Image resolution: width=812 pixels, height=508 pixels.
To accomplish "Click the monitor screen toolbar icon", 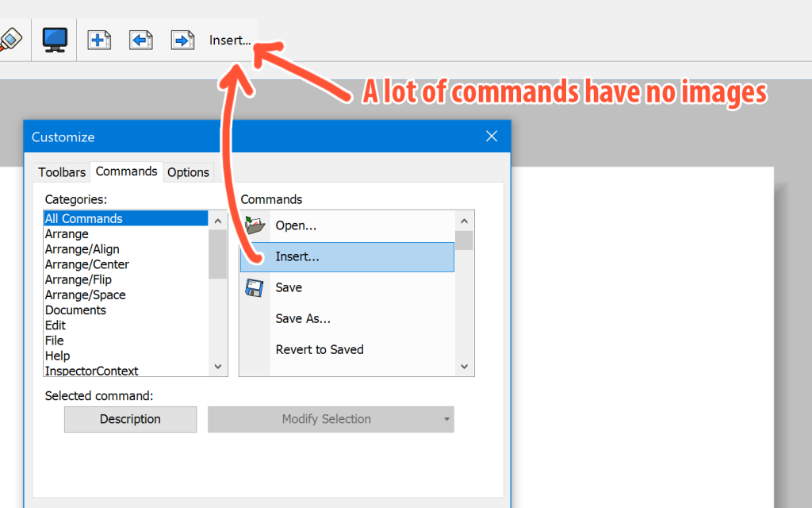I will click(x=55, y=39).
